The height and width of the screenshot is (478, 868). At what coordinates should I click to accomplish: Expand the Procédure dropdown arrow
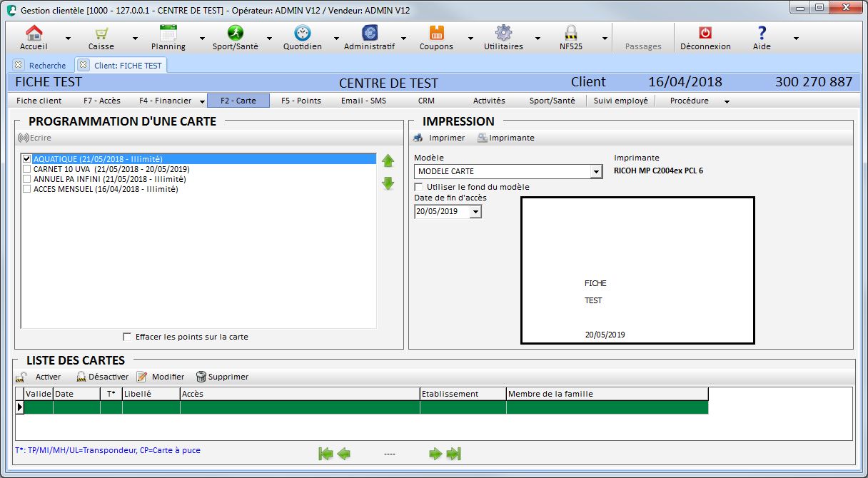(x=727, y=102)
